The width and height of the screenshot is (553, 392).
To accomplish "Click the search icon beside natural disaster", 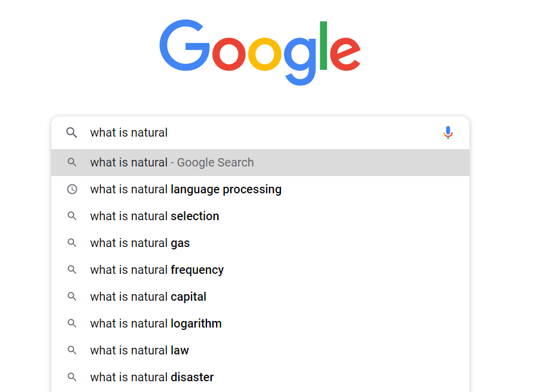I will click(x=72, y=377).
